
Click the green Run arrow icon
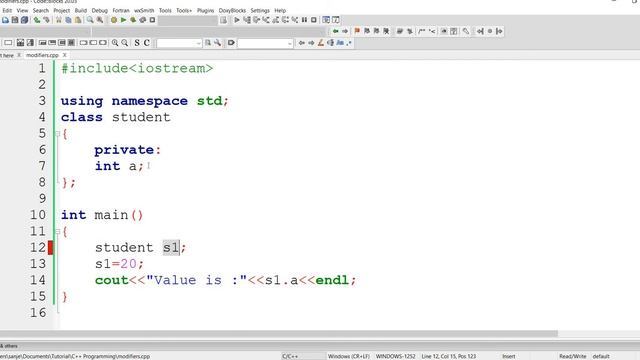tap(123, 20)
